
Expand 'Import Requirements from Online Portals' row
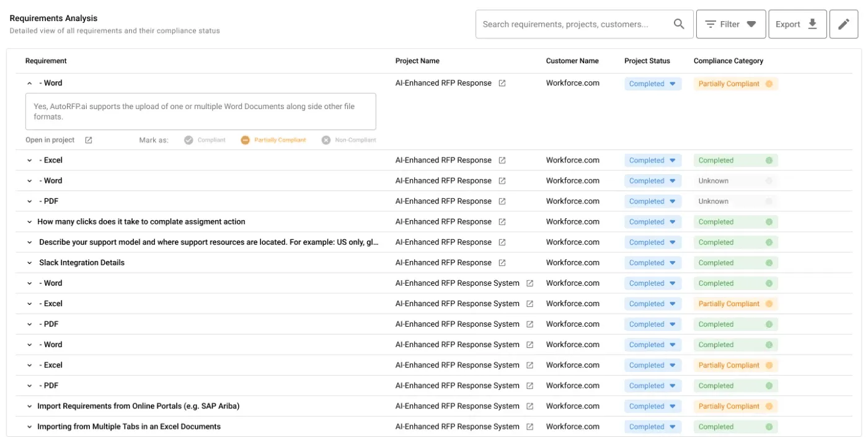tap(29, 406)
